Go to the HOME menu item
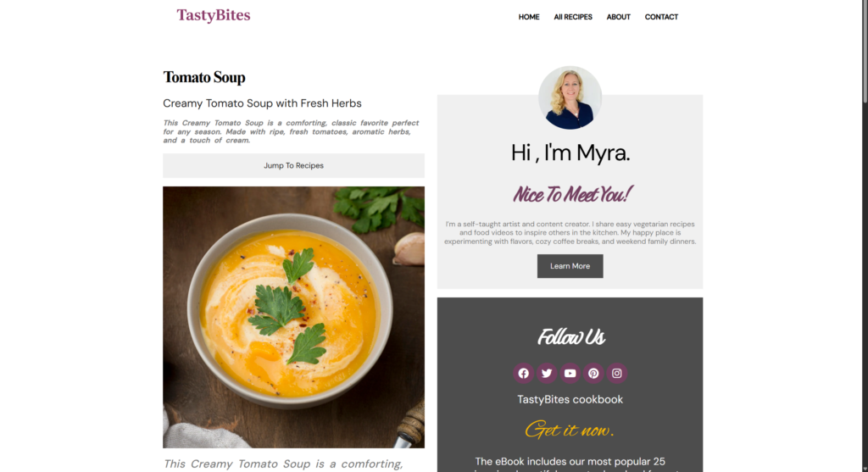This screenshot has width=868, height=472. pos(529,17)
